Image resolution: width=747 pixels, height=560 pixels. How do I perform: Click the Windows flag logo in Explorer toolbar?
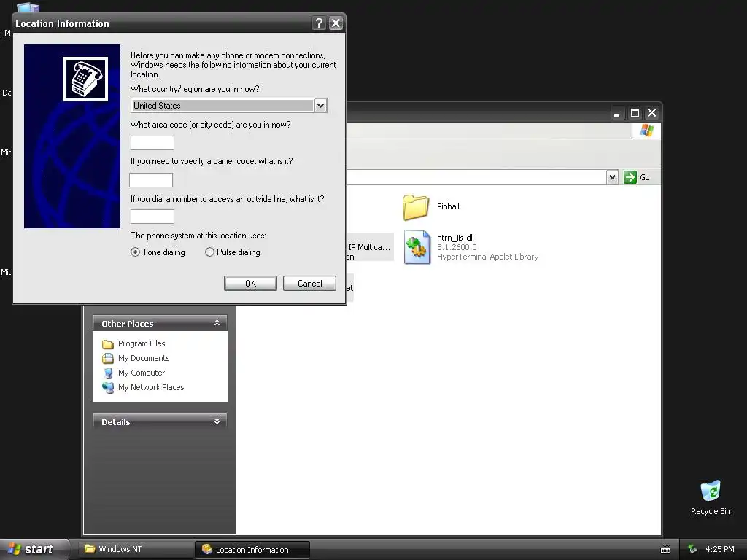[x=647, y=131]
